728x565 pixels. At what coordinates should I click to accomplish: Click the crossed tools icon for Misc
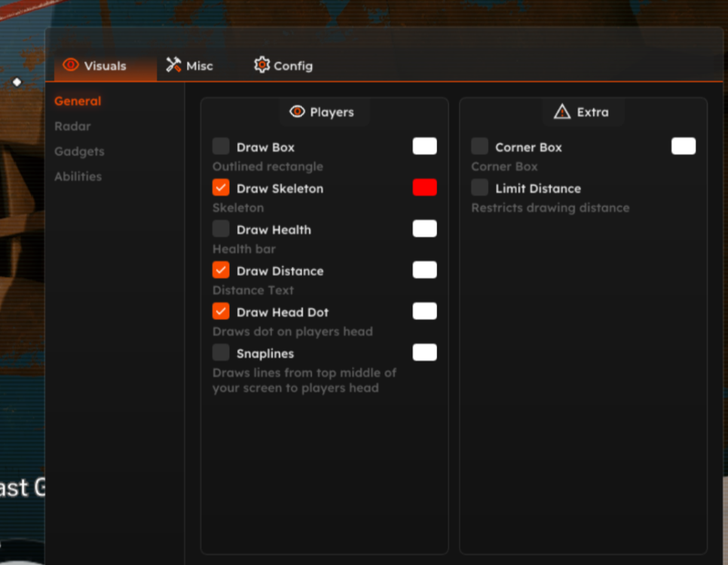click(174, 66)
